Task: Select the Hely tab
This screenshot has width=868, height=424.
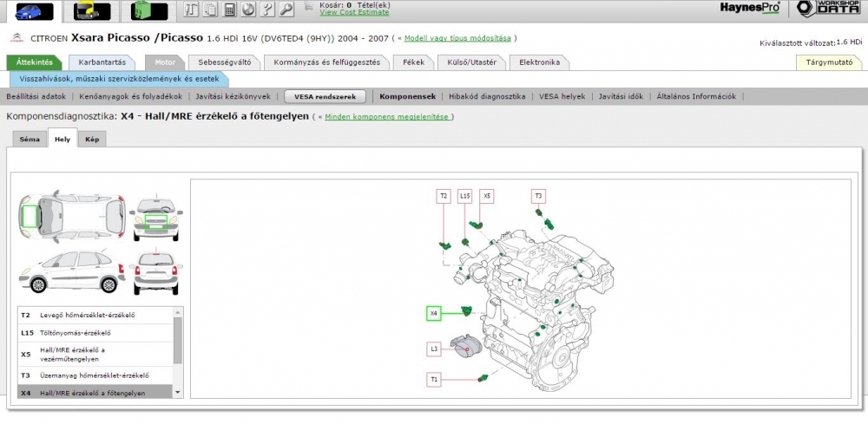Action: [62, 140]
